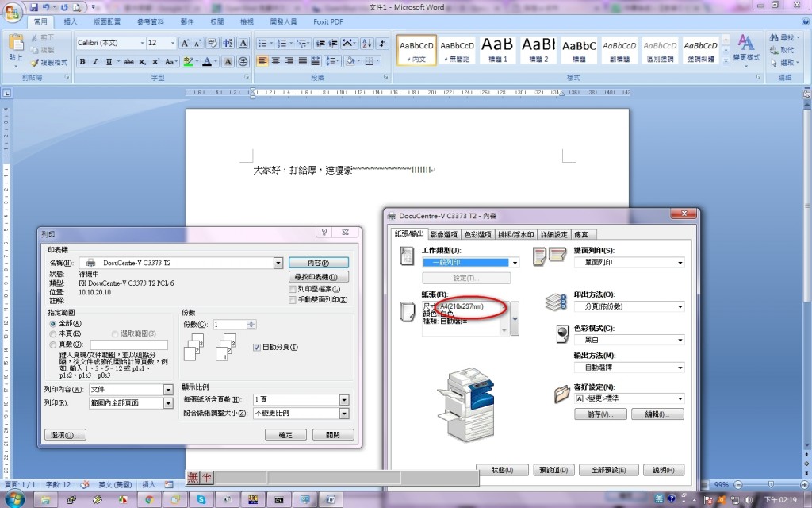Click the 份數(C) copies spinner
The width and height of the screenshot is (812, 508).
(251, 325)
